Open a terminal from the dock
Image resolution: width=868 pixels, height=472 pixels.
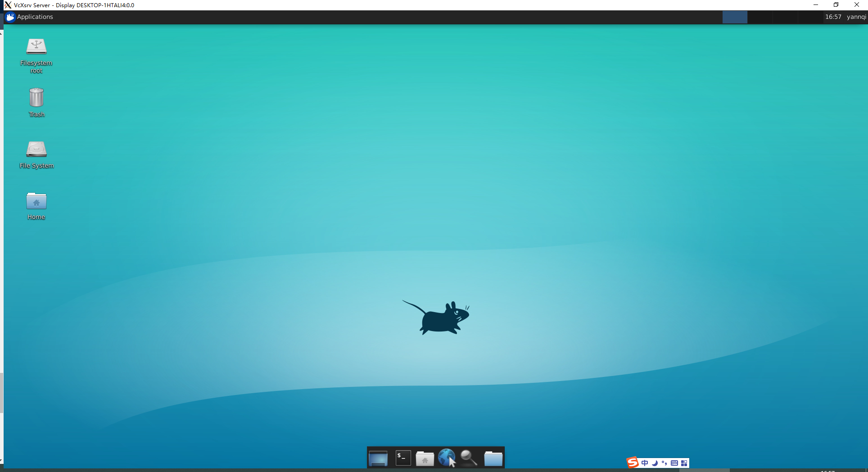pyautogui.click(x=402, y=458)
